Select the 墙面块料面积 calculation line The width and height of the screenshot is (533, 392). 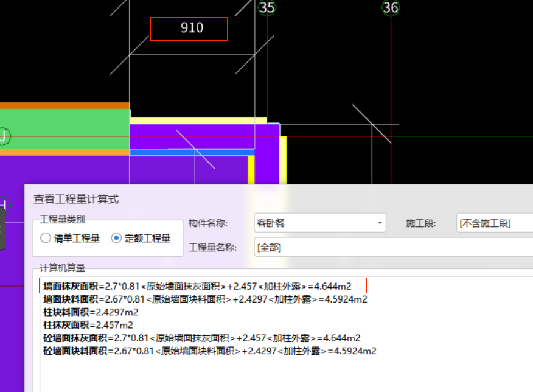click(183, 299)
